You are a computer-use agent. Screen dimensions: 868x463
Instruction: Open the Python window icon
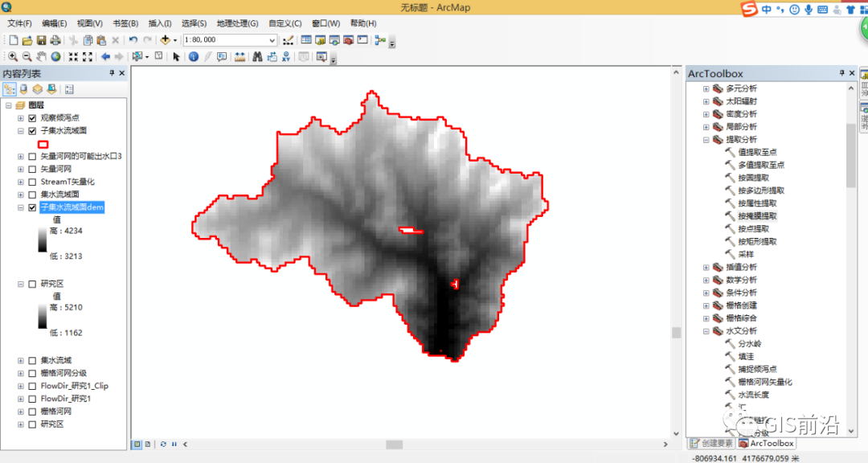(x=362, y=40)
